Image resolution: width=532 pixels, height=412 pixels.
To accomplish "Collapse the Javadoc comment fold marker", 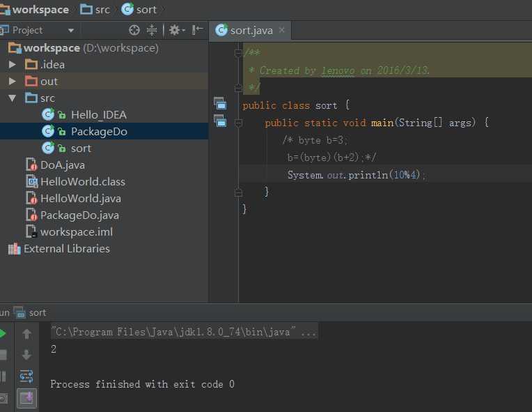I will 238,53.
